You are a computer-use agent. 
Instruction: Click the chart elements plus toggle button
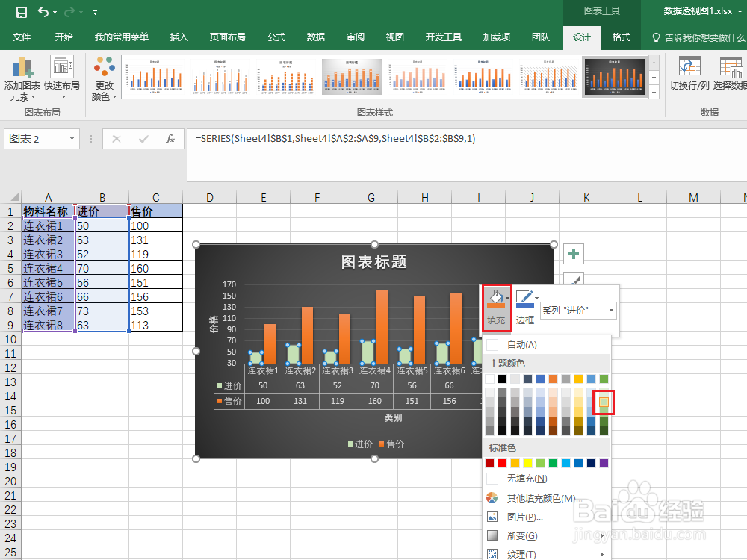[x=573, y=254]
